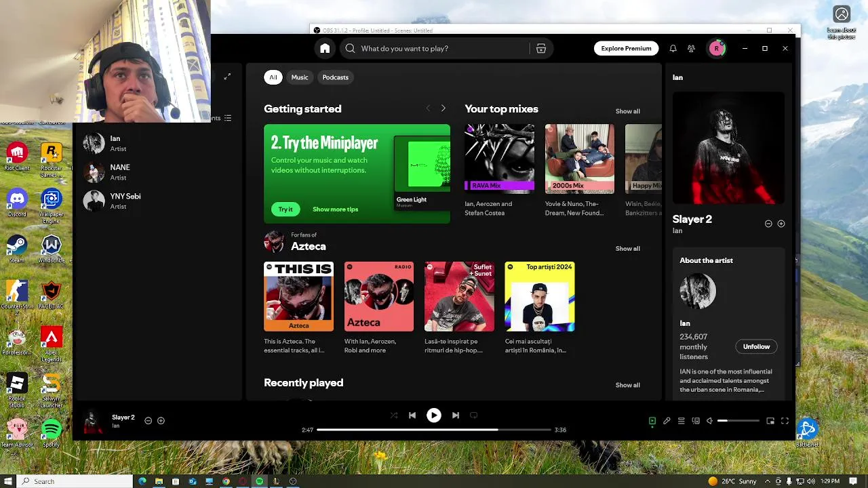
Task: Hide Slayer 2 minus icon in player bar
Action: (148, 420)
